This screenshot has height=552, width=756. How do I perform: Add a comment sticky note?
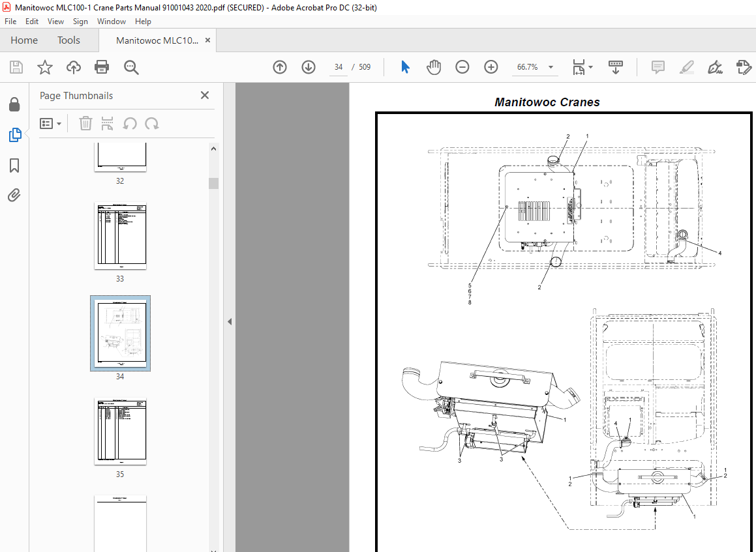coord(658,67)
